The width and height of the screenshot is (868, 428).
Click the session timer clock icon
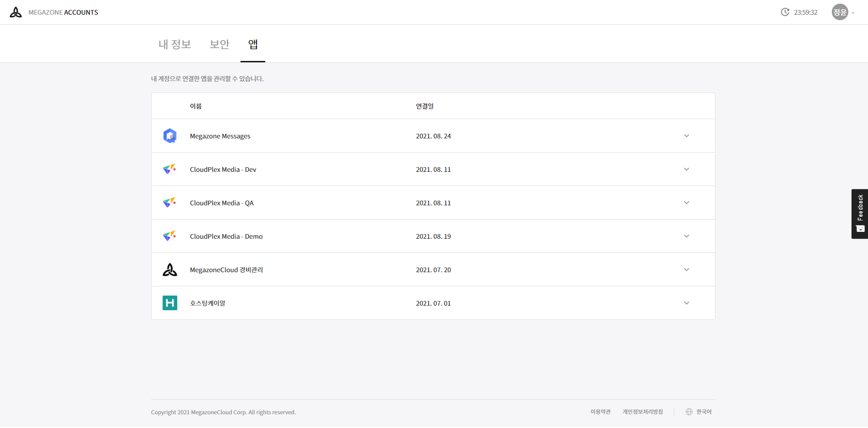[x=785, y=12]
